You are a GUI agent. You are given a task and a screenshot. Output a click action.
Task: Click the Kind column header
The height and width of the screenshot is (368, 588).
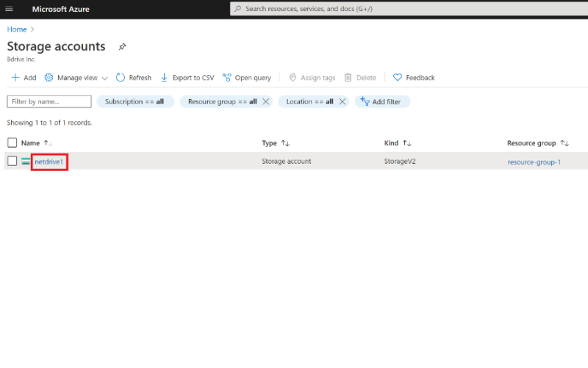click(x=391, y=142)
